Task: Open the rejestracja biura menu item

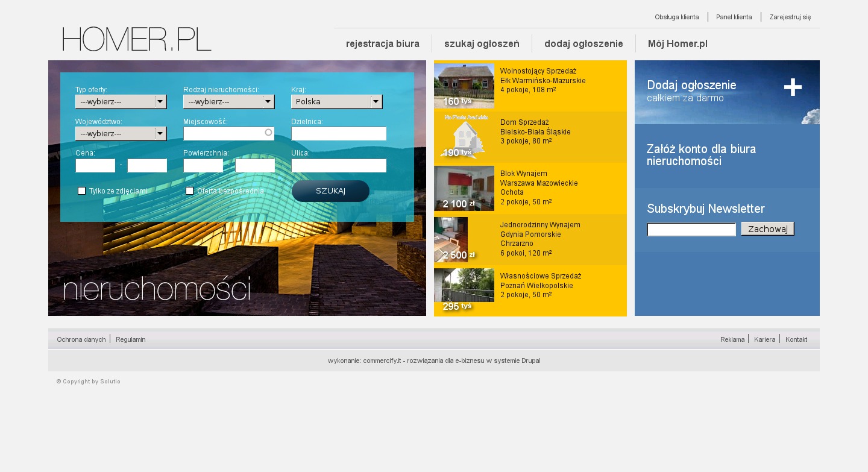Action: (383, 43)
